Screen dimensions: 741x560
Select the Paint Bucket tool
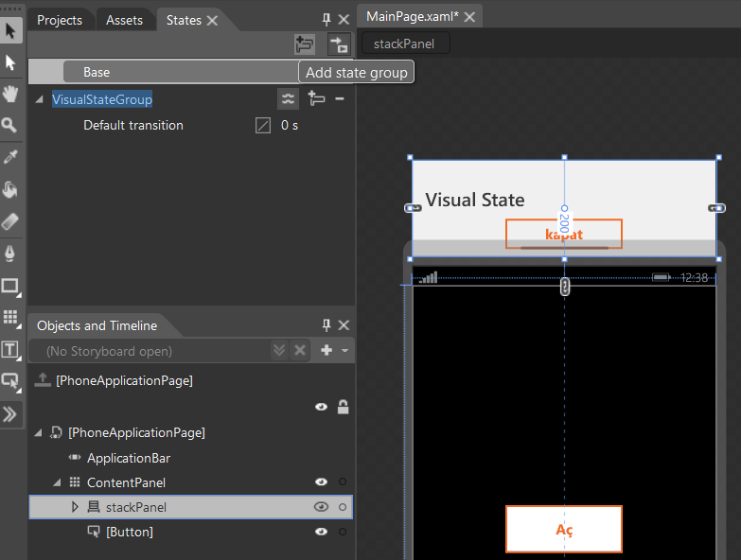click(x=10, y=189)
